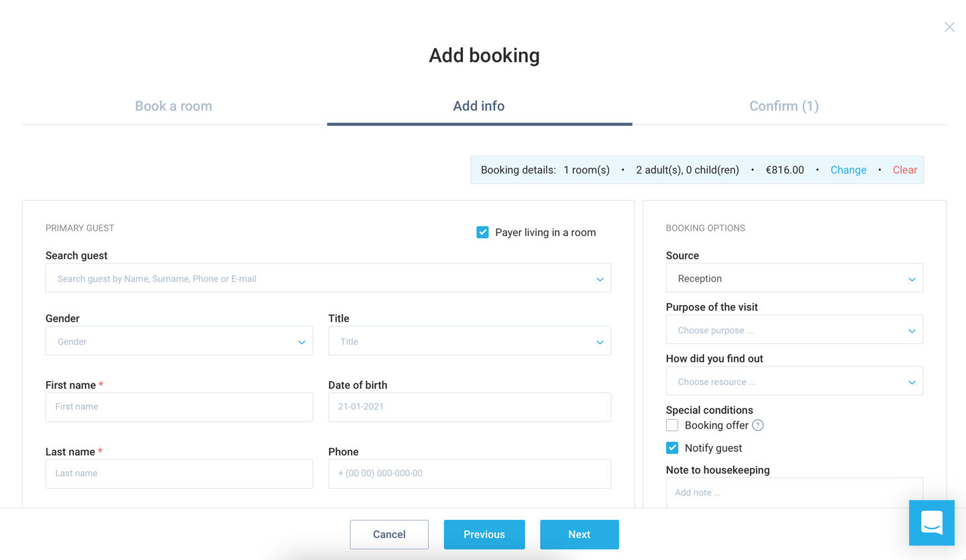Click the Previous button
Image resolution: width=966 pixels, height=560 pixels.
(484, 535)
